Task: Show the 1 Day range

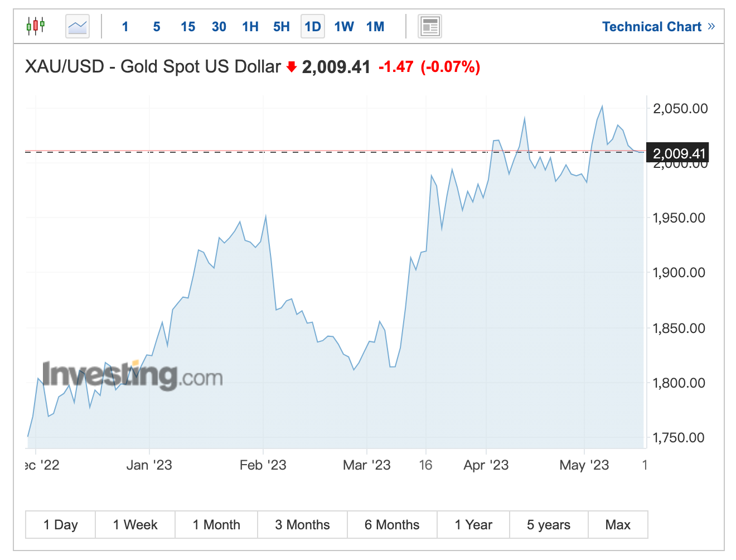Action: [x=61, y=525]
